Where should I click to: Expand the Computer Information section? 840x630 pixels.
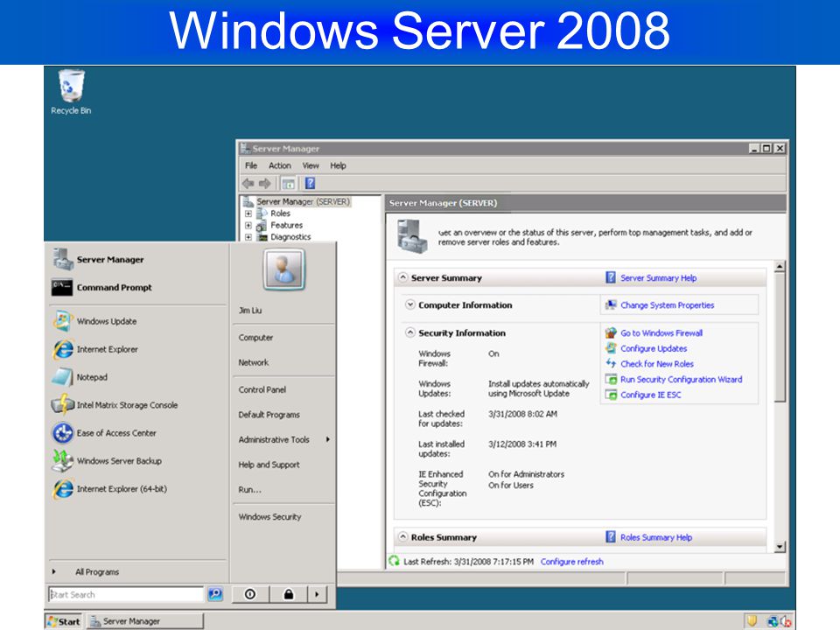tap(410, 304)
